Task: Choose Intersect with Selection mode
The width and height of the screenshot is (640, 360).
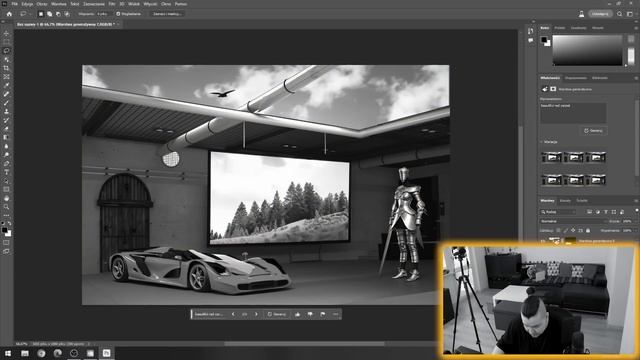Action: [67, 14]
